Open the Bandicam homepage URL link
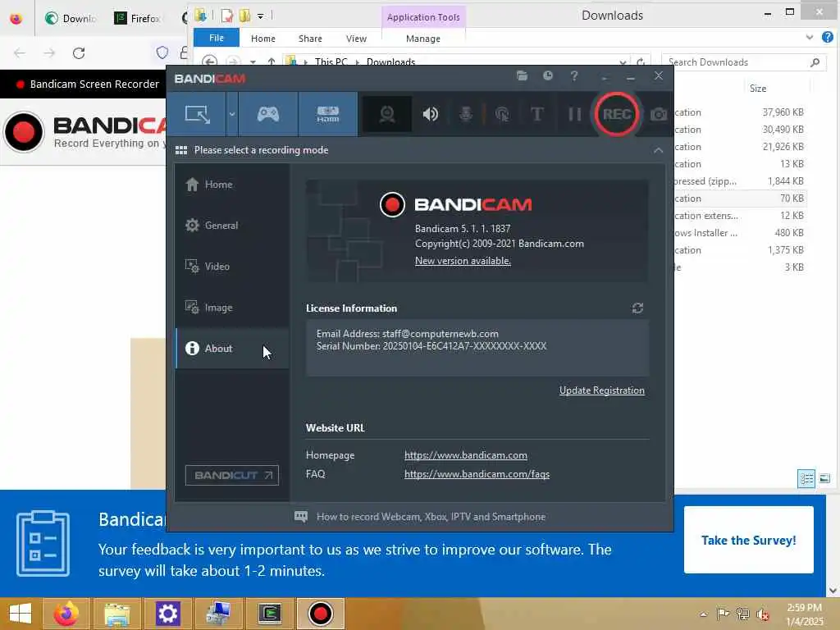This screenshot has width=840, height=630. [x=466, y=455]
